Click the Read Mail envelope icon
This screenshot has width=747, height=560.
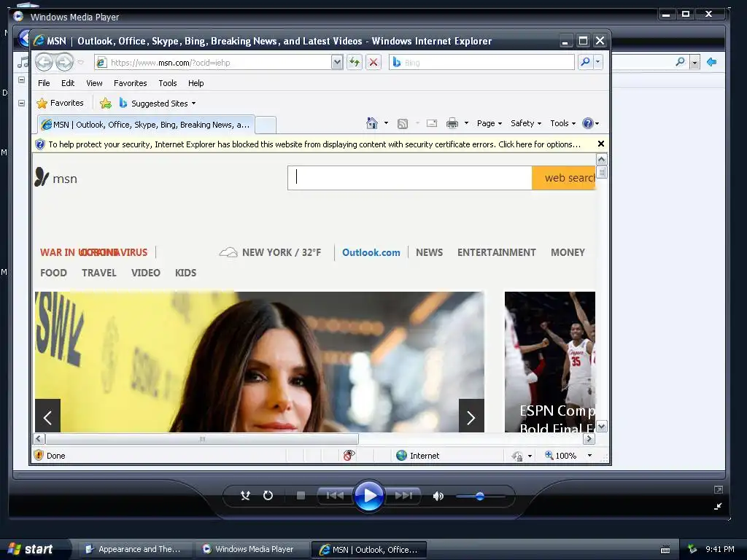pyautogui.click(x=432, y=123)
